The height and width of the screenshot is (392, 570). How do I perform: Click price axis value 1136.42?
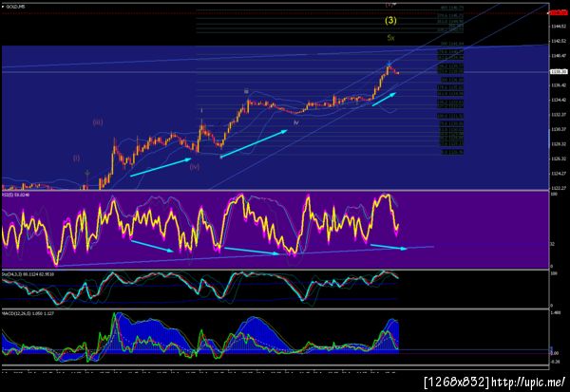[559, 85]
